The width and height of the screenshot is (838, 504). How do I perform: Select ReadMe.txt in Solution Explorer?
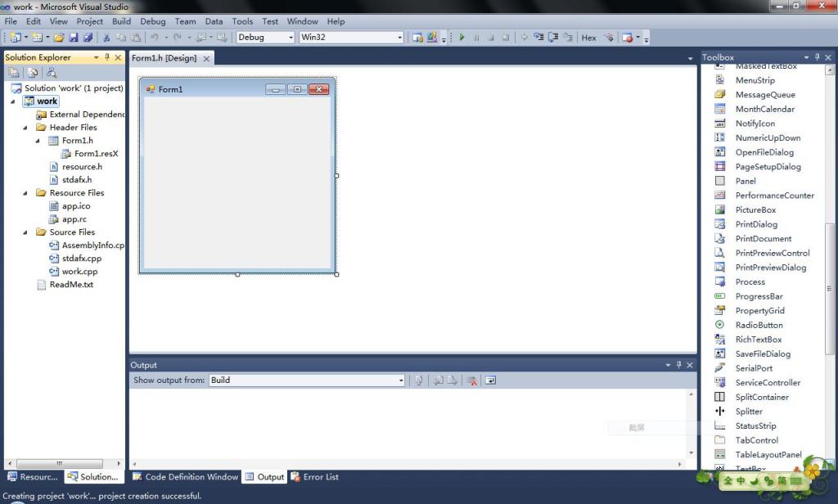[71, 285]
